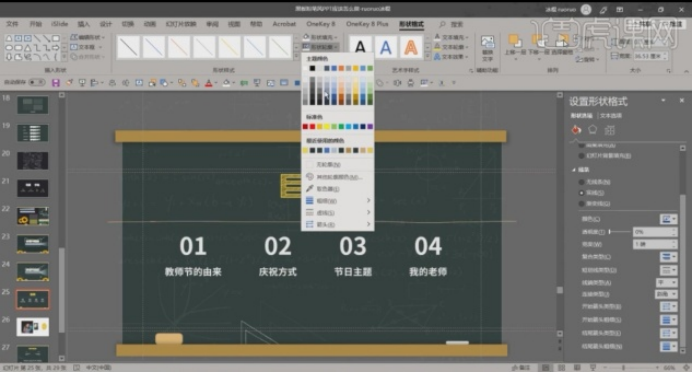Viewport: 692px width, 372px height.
Task: Open Dash type (短划线类型) dropdown
Action: [668, 270]
